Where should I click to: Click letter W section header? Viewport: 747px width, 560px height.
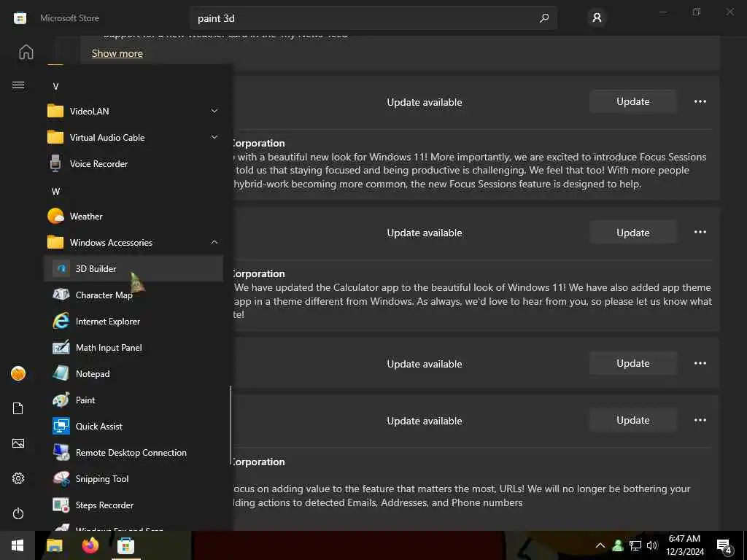coord(55,192)
